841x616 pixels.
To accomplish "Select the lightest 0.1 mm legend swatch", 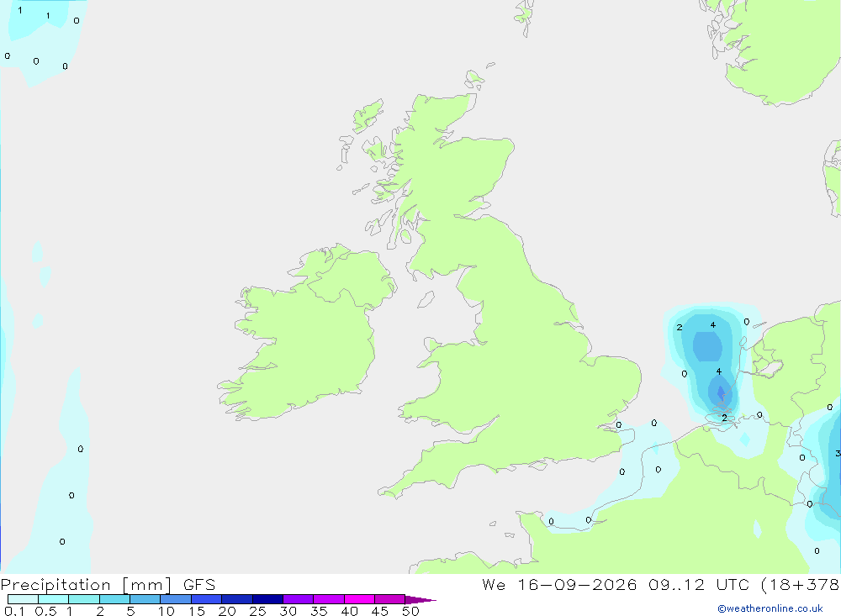I will 23,599.
